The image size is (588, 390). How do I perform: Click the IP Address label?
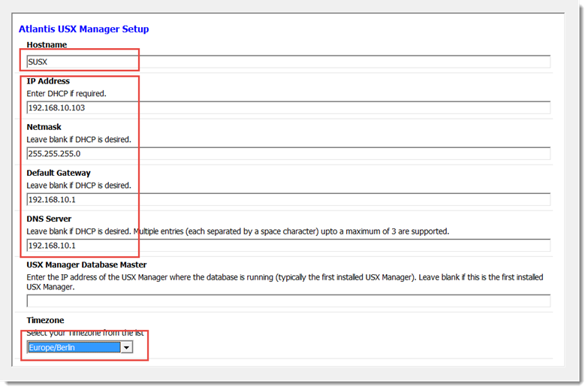click(x=48, y=81)
